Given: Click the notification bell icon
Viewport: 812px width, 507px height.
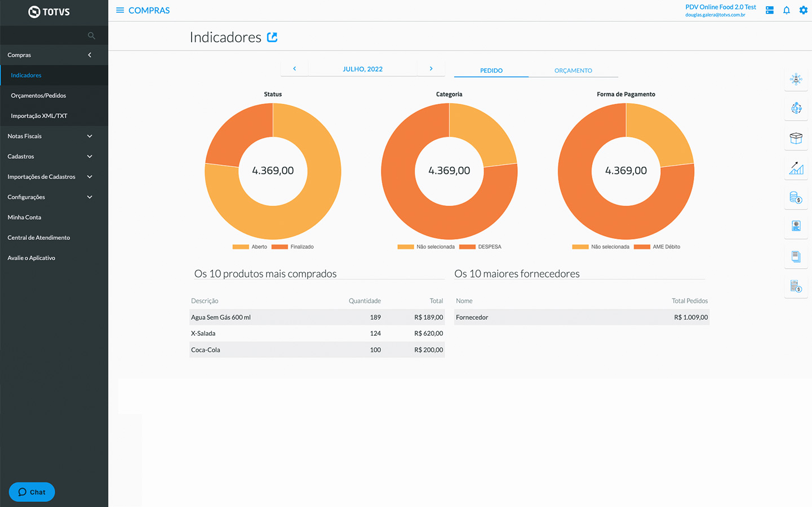Looking at the screenshot, I should [x=787, y=10].
